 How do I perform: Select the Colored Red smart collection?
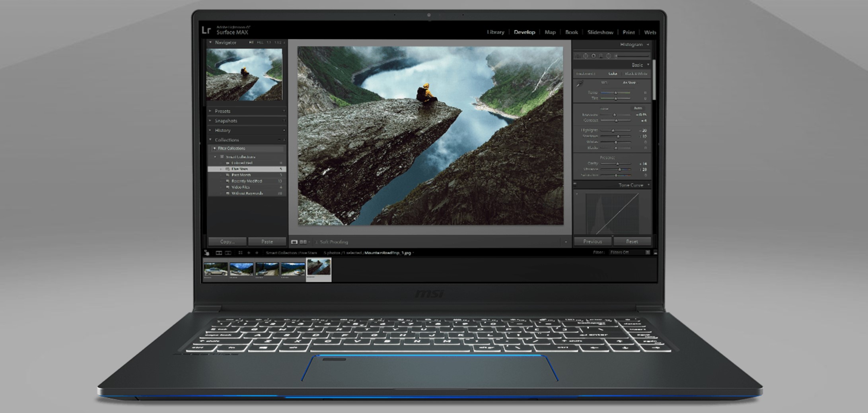coord(247,163)
